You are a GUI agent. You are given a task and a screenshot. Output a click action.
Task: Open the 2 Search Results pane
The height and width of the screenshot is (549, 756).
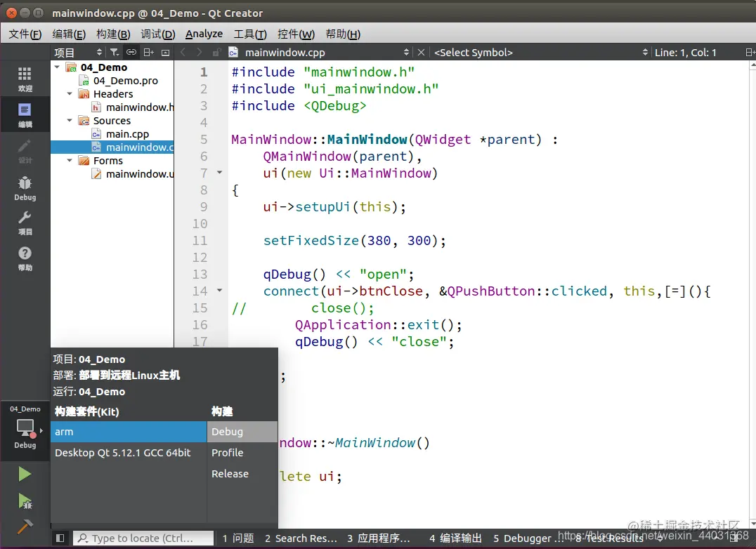pyautogui.click(x=301, y=538)
